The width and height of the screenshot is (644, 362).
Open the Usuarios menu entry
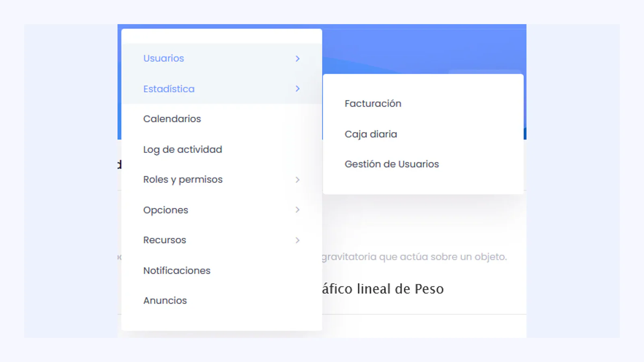[221, 58]
